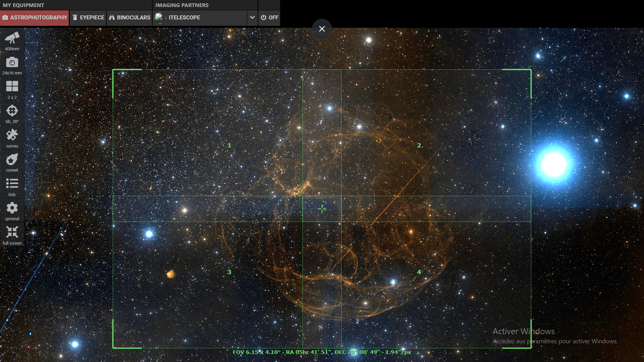Open the target coordinates 6h, 28° setting

tap(12, 114)
